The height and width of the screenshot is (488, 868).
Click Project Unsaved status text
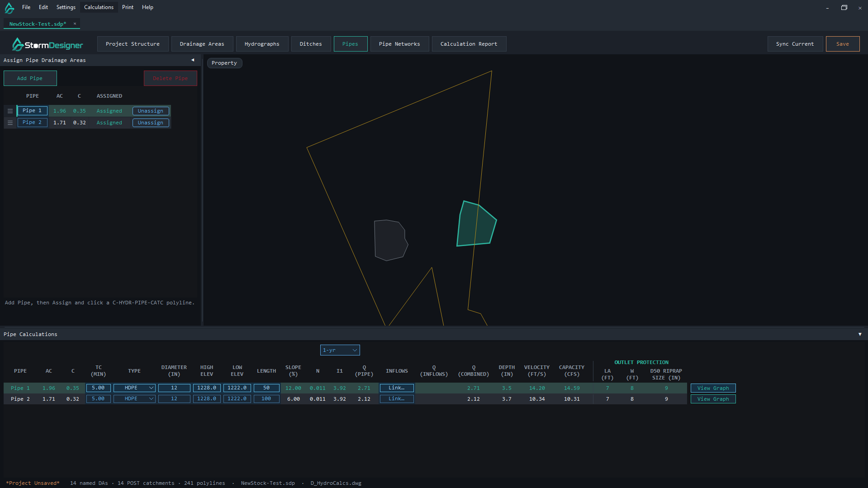point(33,483)
